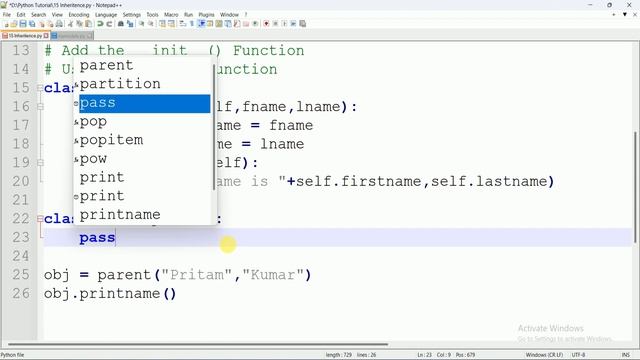Toggle the Function List panel icon
The image size is (640, 360).
(x=237, y=24)
